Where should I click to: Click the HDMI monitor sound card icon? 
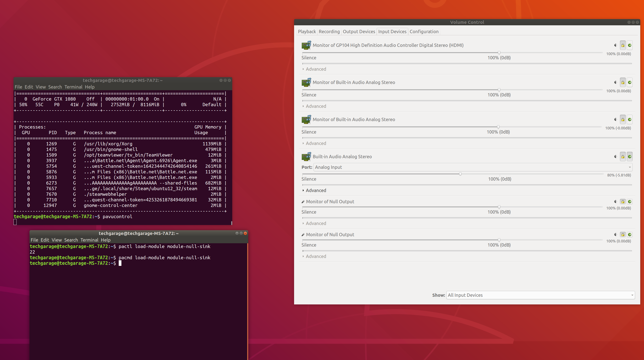point(306,45)
